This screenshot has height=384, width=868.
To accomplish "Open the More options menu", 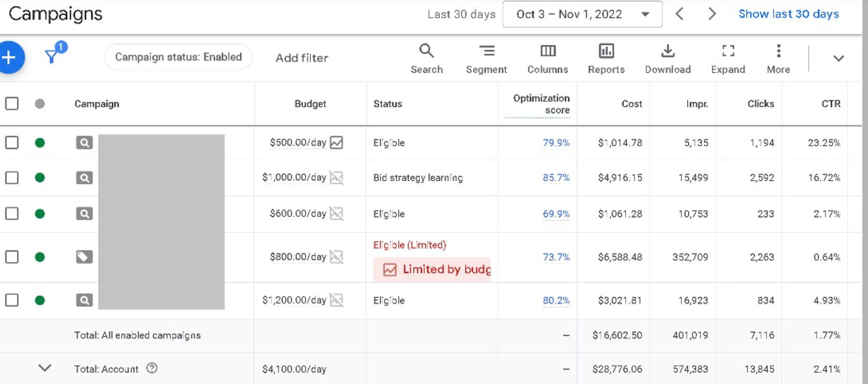I will (779, 59).
